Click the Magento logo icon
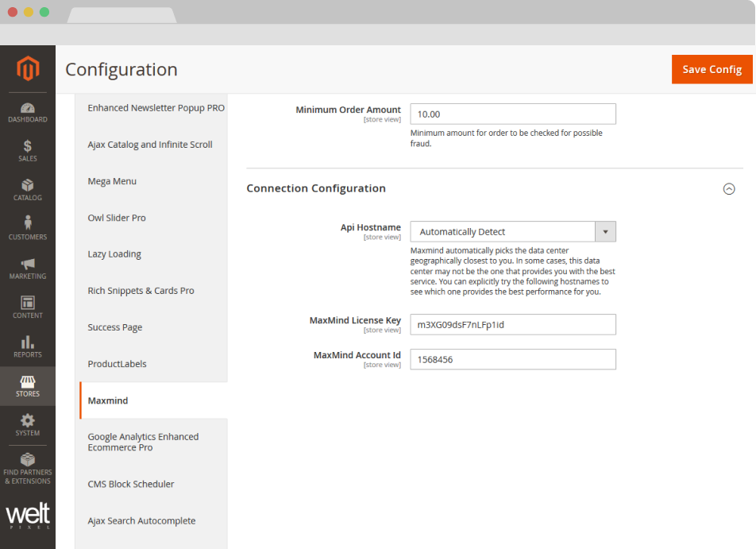 (28, 69)
